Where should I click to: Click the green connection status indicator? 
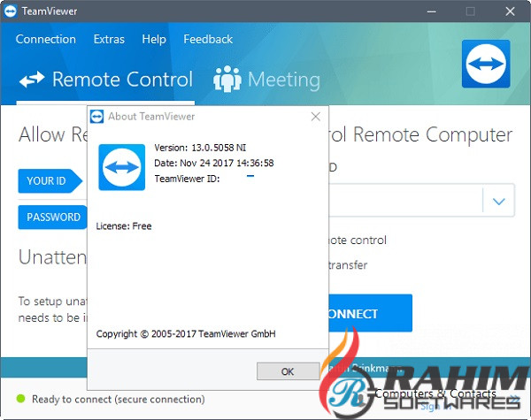pyautogui.click(x=20, y=399)
